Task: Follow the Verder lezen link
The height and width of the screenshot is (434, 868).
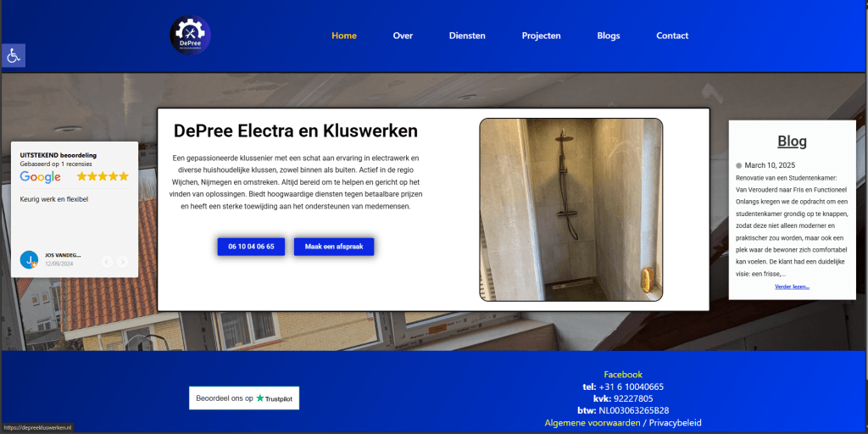Action: point(793,287)
